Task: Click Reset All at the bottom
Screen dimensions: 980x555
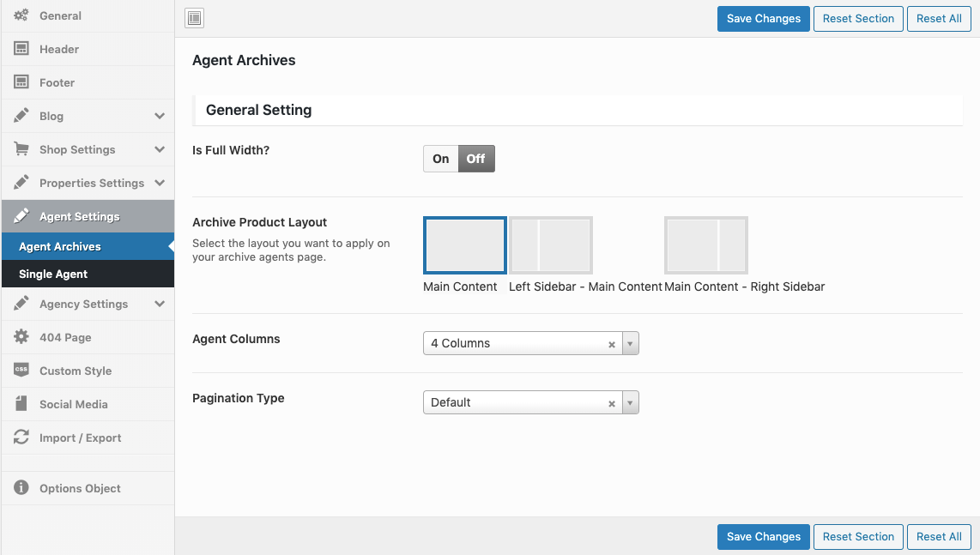Action: [939, 536]
